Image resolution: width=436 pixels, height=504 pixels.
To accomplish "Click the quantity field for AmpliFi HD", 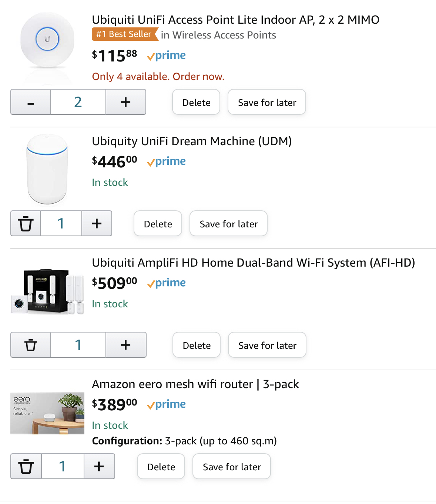I will 78,345.
